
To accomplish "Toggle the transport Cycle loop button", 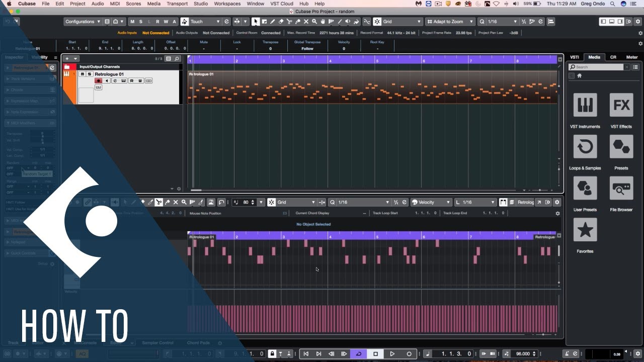I will pyautogui.click(x=359, y=354).
